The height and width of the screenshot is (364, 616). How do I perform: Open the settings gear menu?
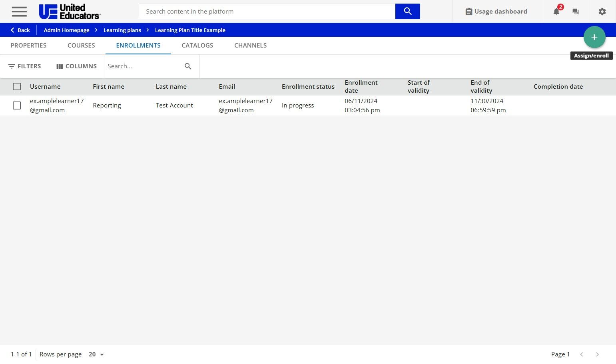(602, 12)
